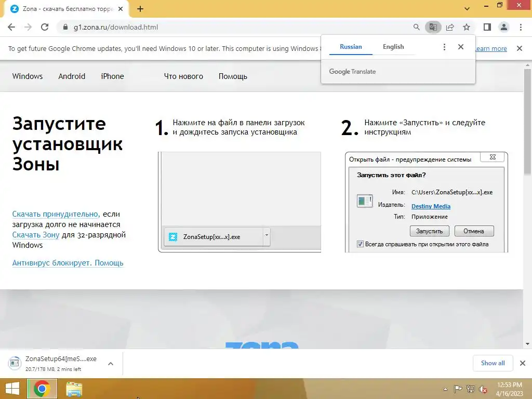
Task: Dismiss the Chrome update notification bar
Action: (x=520, y=48)
